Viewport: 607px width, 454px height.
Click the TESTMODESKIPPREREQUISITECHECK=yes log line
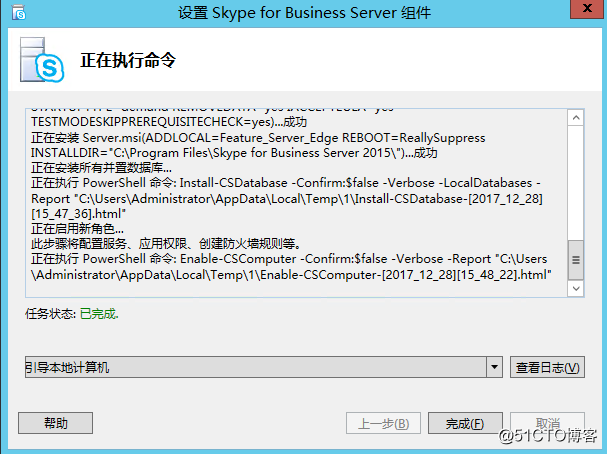click(x=169, y=122)
